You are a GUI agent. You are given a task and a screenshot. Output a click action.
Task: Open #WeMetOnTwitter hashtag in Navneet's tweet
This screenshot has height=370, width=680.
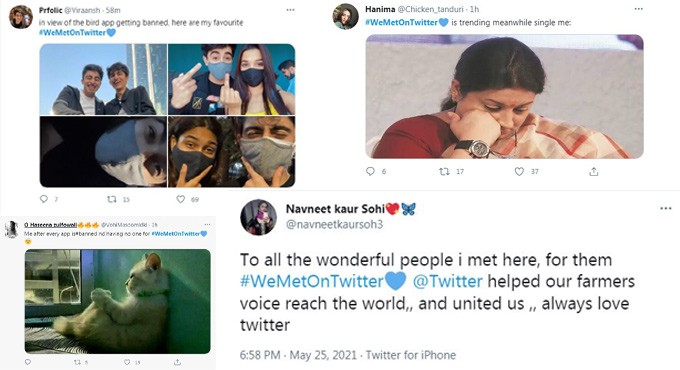(323, 281)
